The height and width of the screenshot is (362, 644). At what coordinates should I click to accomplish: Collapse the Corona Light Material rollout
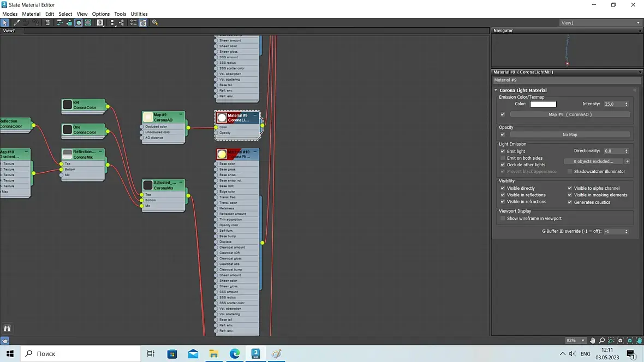point(496,90)
